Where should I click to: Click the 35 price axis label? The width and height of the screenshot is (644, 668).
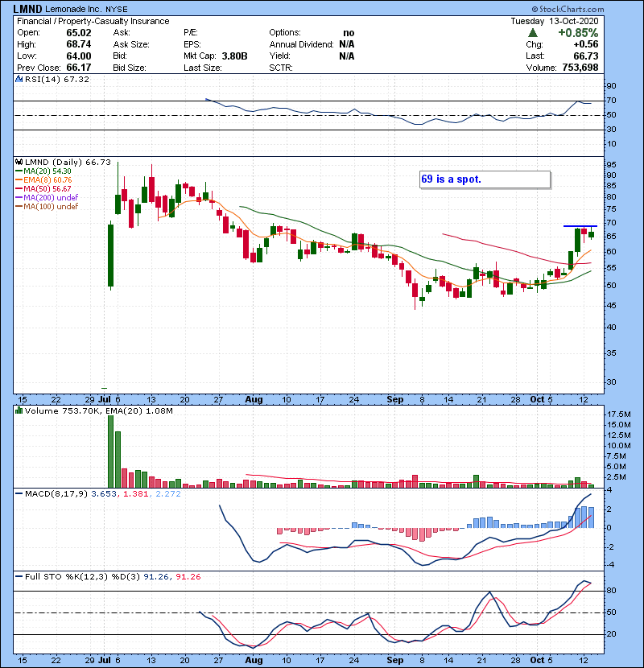tap(611, 353)
